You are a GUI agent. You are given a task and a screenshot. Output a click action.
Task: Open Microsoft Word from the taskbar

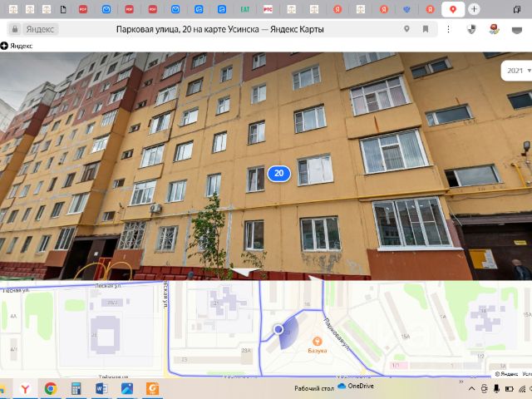coord(101,389)
